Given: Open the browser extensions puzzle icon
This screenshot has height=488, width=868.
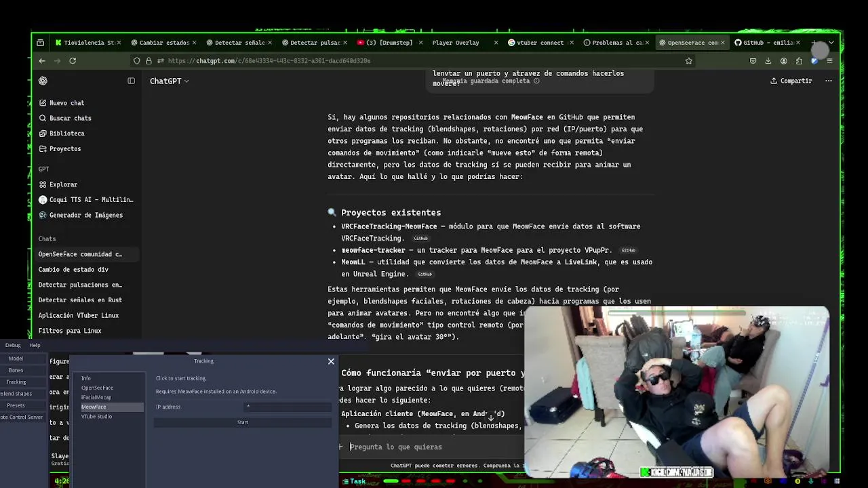Looking at the screenshot, I should (799, 61).
